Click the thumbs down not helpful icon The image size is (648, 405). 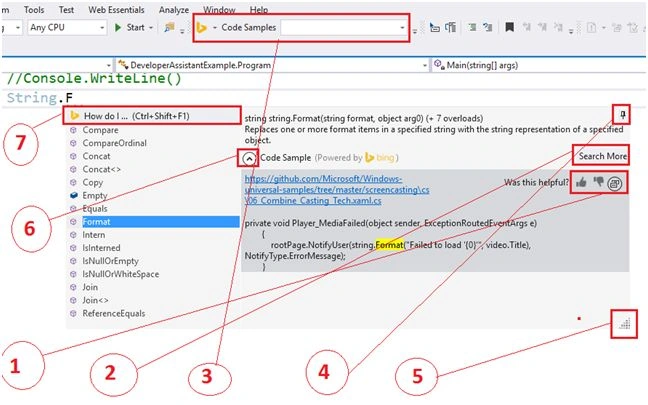pyautogui.click(x=598, y=182)
